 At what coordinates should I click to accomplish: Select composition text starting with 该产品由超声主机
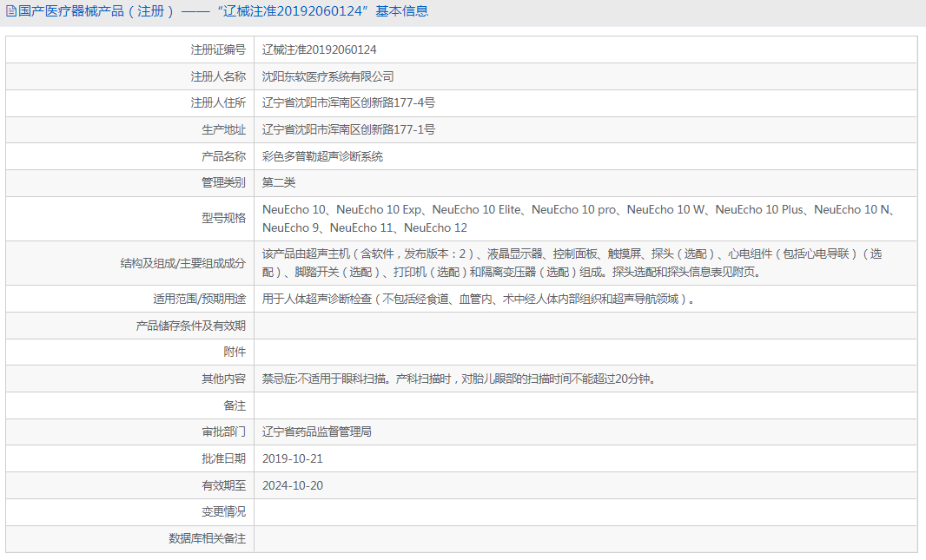572,263
